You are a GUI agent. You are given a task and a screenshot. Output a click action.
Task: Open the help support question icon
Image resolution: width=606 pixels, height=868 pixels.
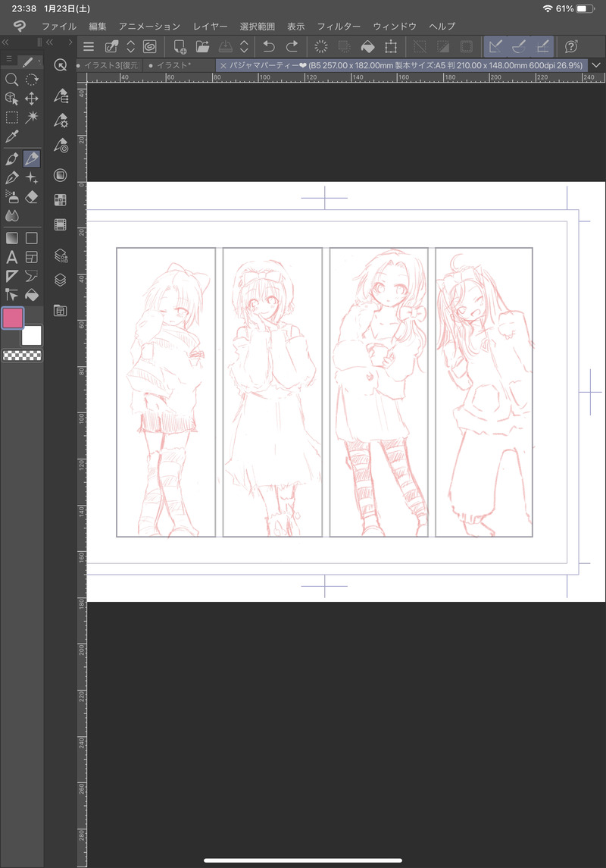[x=571, y=46]
